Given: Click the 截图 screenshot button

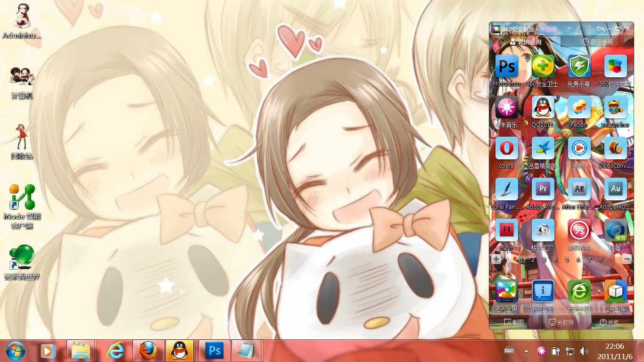Looking at the screenshot, I should pyautogui.click(x=514, y=322).
